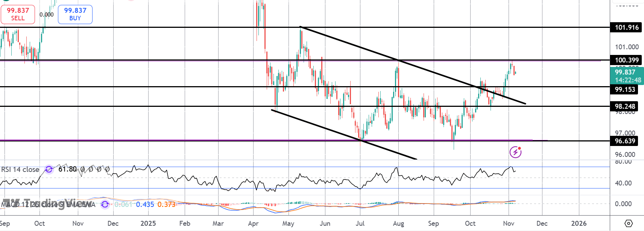Select the RSI 14 close legend label
The image size is (644, 231).
[20, 170]
